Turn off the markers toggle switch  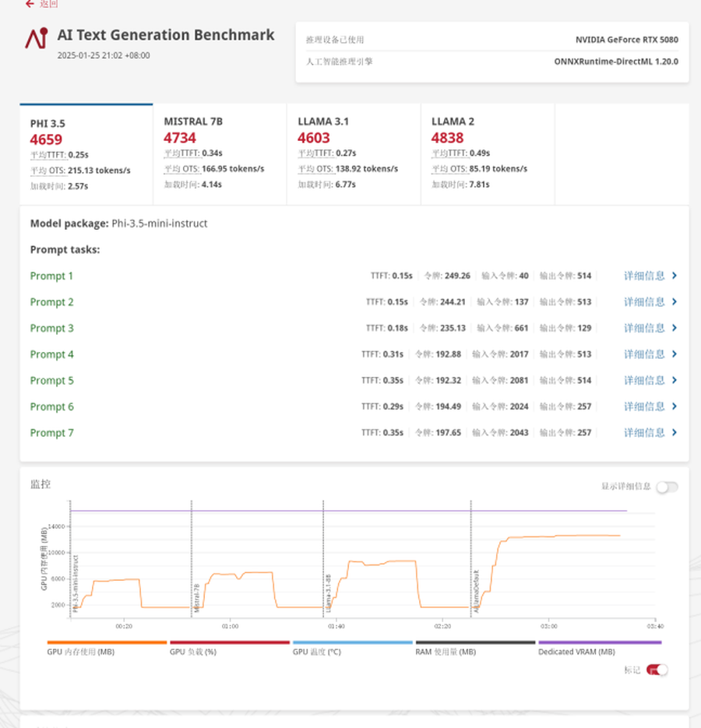pyautogui.click(x=657, y=670)
